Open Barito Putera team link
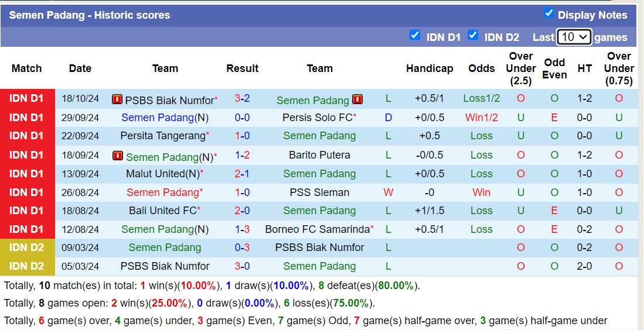The width and height of the screenshot is (644, 330). (319, 155)
